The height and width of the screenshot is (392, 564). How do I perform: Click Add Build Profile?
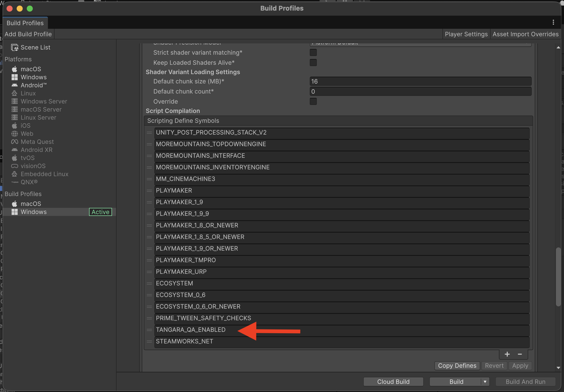tap(28, 34)
